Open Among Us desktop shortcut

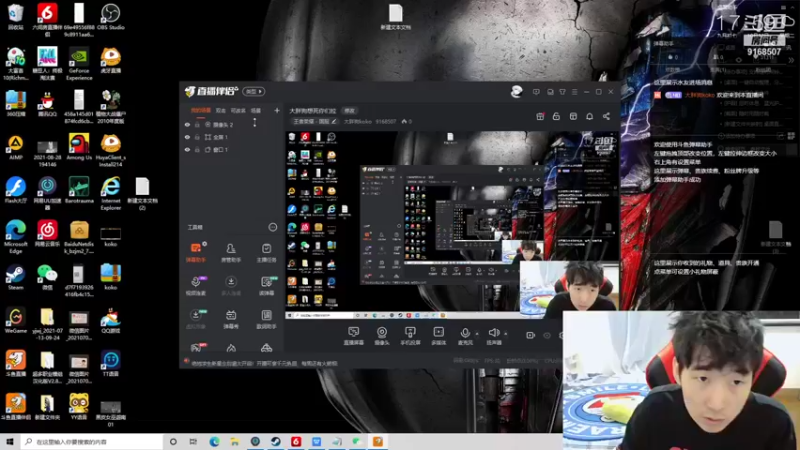point(79,147)
